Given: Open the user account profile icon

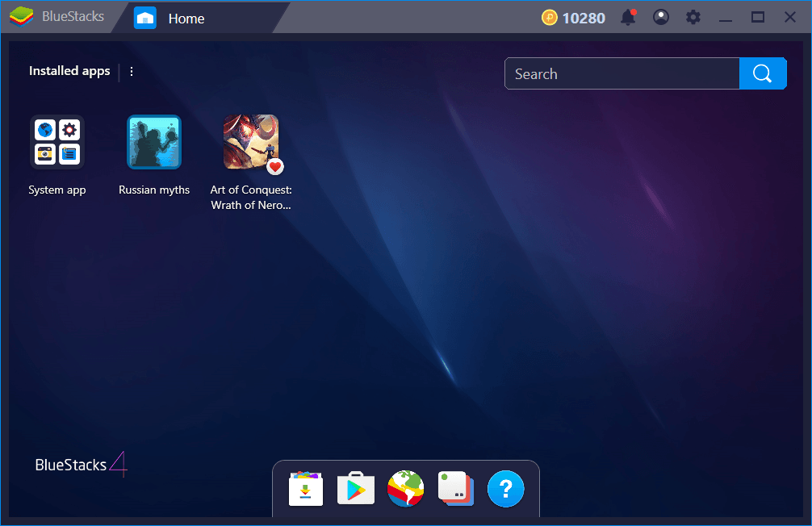Looking at the screenshot, I should click(x=660, y=16).
